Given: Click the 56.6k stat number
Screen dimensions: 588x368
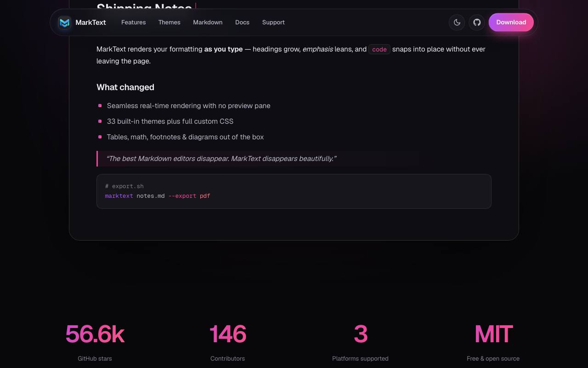Looking at the screenshot, I should (x=95, y=334).
